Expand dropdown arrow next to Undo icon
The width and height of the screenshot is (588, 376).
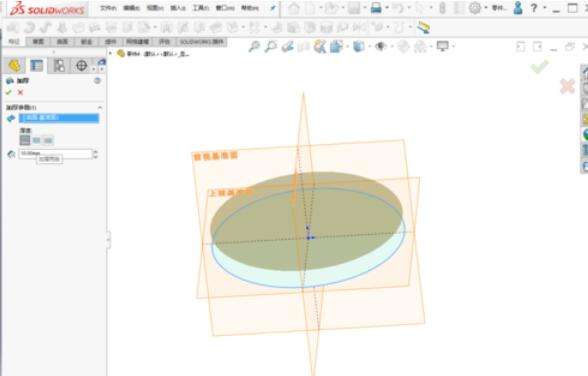(x=409, y=8)
